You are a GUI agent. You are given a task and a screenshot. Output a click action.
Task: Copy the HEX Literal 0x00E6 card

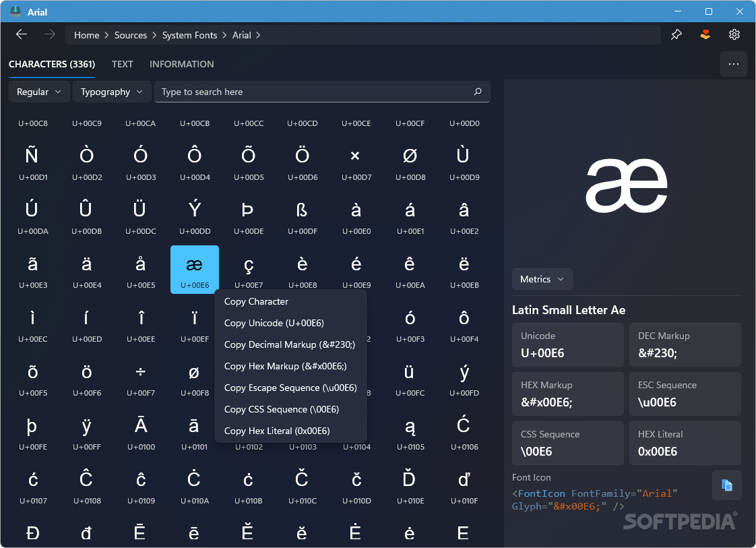pos(685,444)
